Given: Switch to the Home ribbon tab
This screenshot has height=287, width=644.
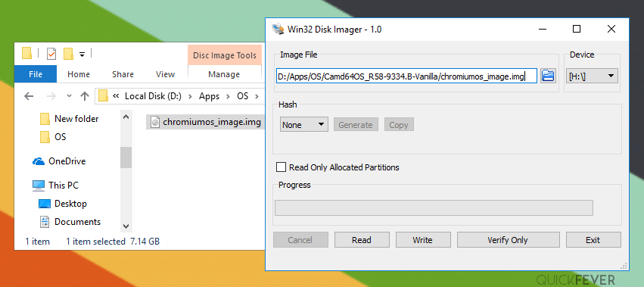Looking at the screenshot, I should (79, 74).
